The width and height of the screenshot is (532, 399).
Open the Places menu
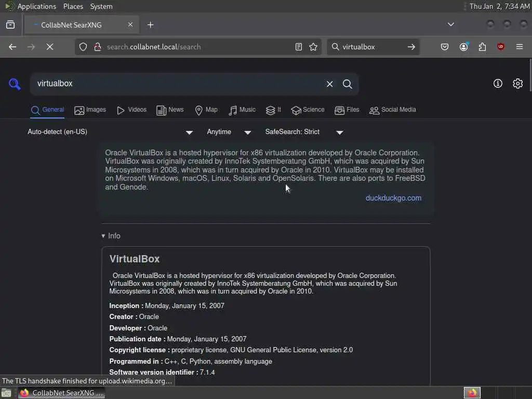[73, 6]
